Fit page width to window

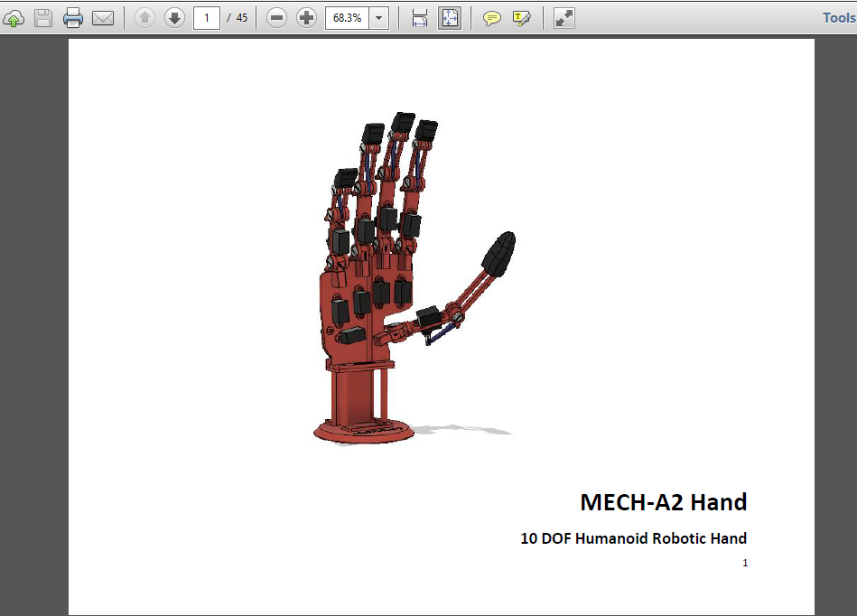[x=418, y=17]
